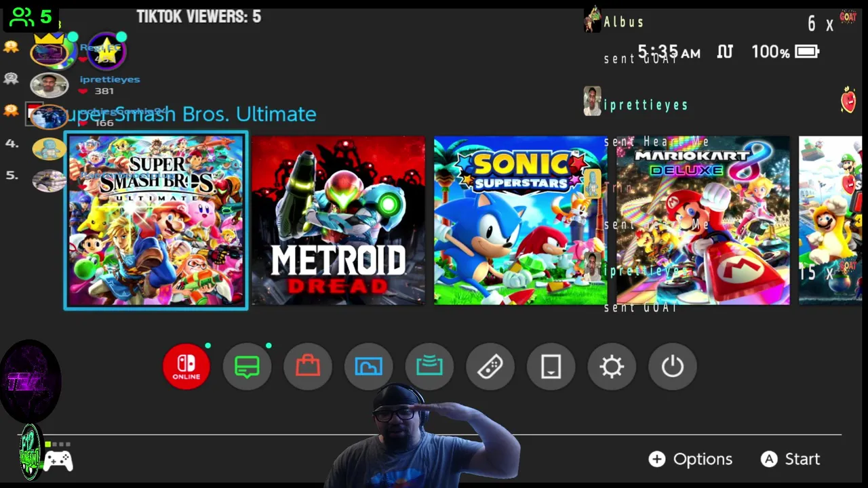Open Virtual Game Cards icon
Screen dimensions: 868x488
point(551,367)
